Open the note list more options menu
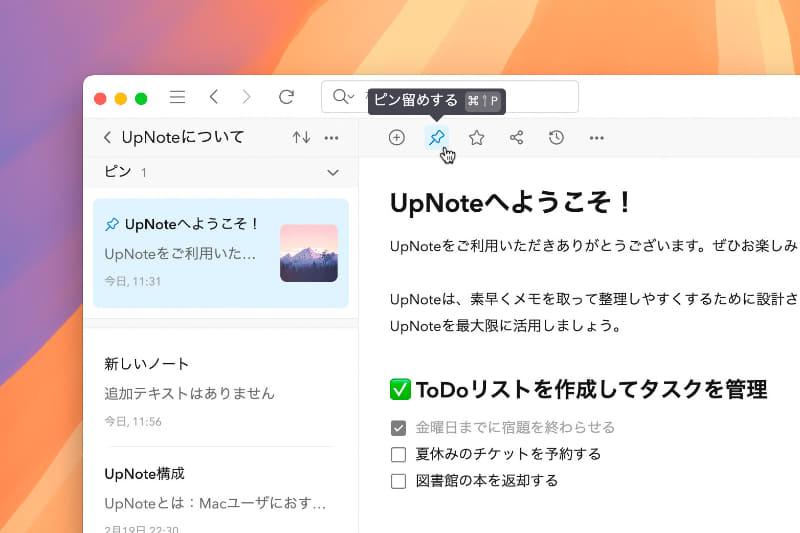Screen dimensions: 800x533 pos(332,138)
